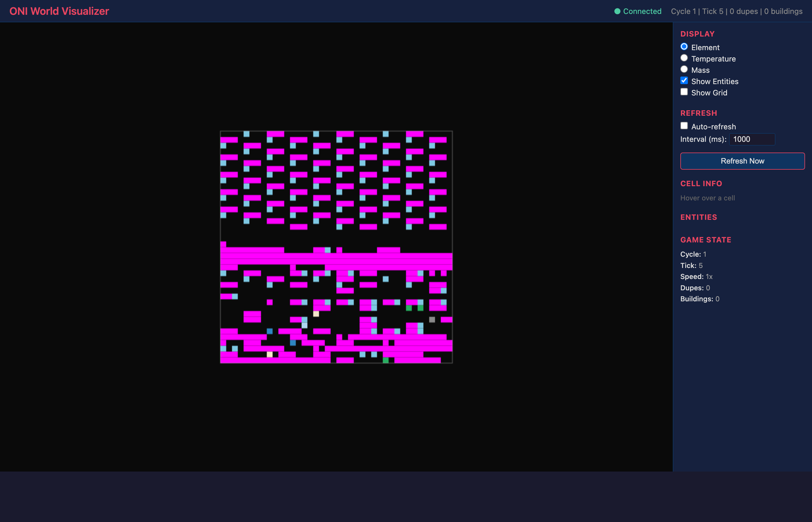This screenshot has height=522, width=812.
Task: Click the ONI World Visualizer title
Action: [x=59, y=11]
